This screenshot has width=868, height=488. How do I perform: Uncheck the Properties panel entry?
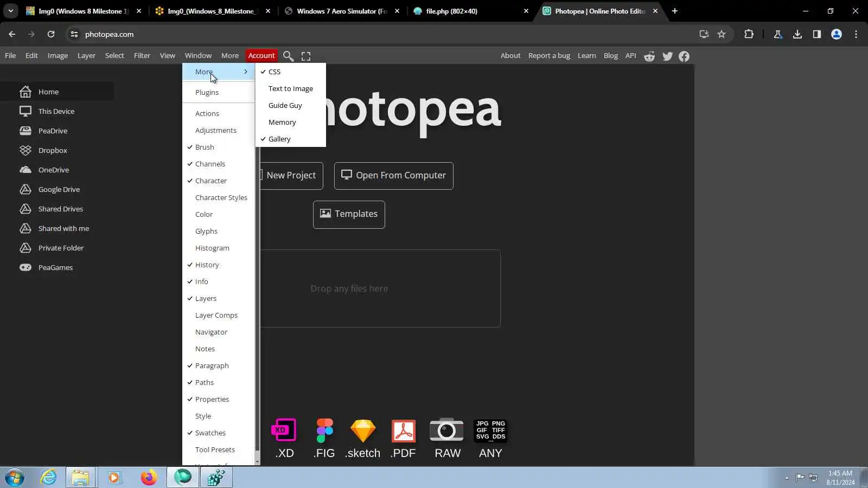tap(219, 399)
